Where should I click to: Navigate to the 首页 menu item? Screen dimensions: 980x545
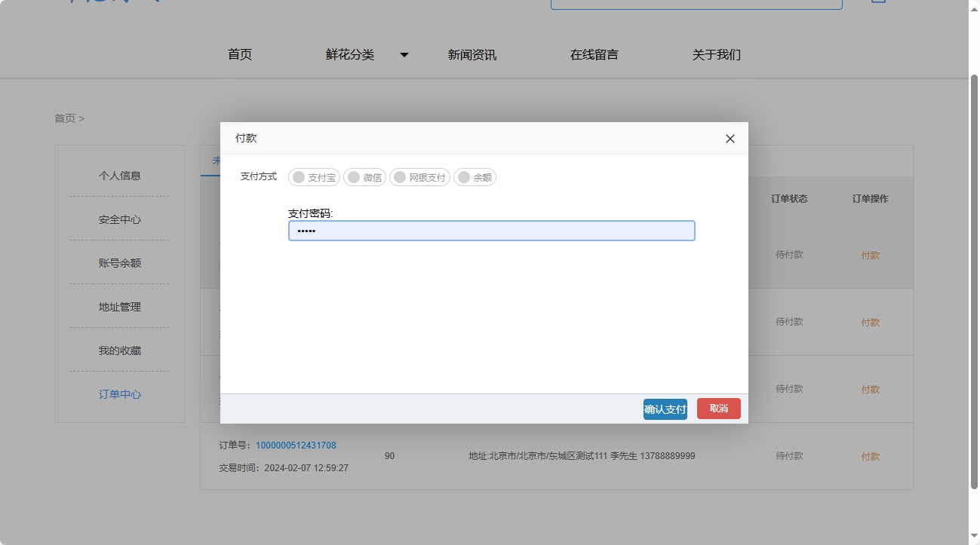[x=239, y=54]
